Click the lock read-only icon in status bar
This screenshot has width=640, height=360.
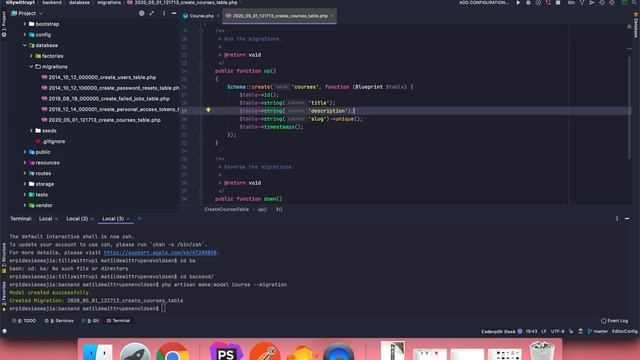point(580,331)
